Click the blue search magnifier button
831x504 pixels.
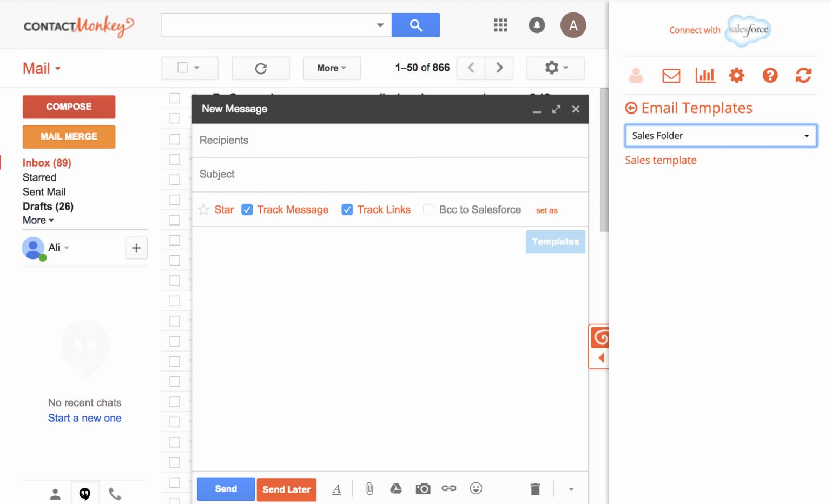(x=415, y=25)
